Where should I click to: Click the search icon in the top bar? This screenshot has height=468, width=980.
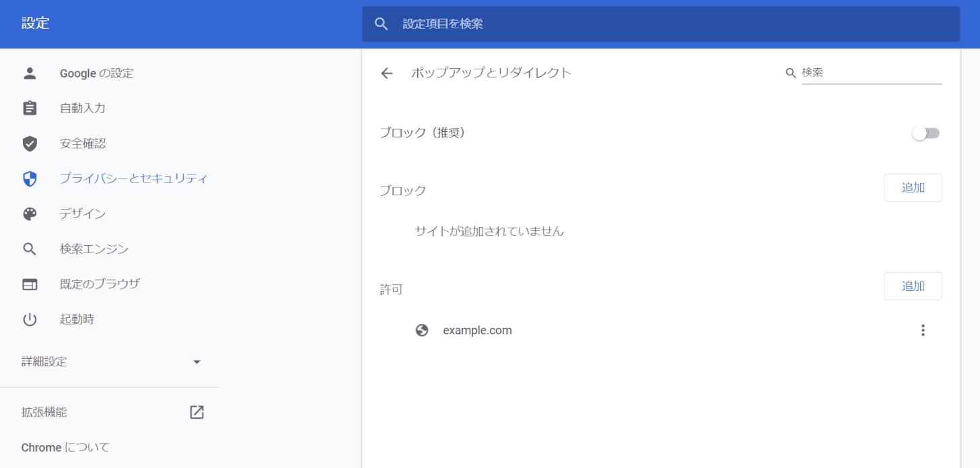point(382,24)
